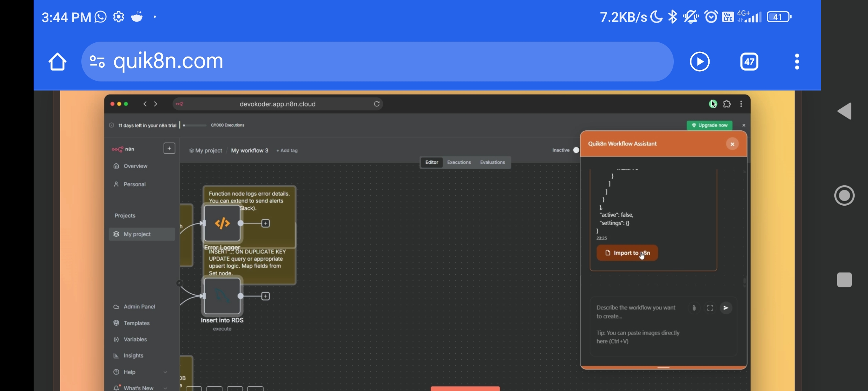Open Chrome three-dot overflow menu
Viewport: 868px width, 391px height.
[x=797, y=62]
